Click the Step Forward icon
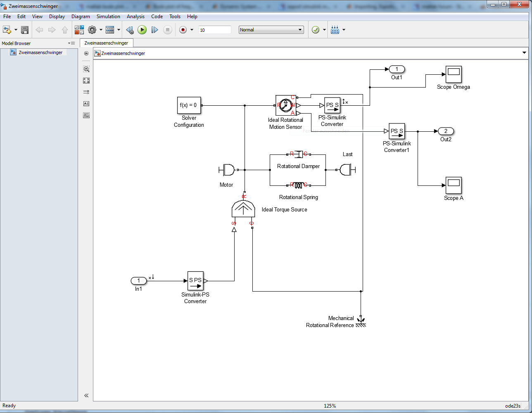Screen dimensions: 532x413 pyautogui.click(x=154, y=30)
